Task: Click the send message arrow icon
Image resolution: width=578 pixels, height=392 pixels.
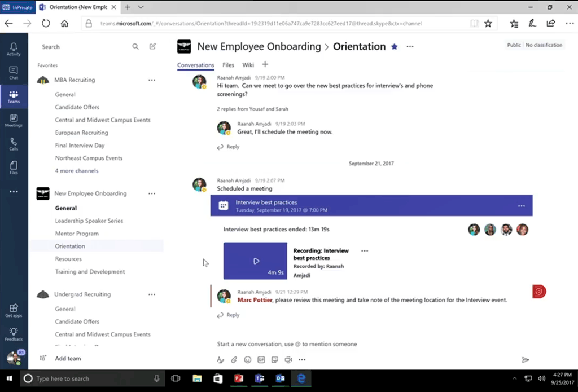Action: click(526, 359)
